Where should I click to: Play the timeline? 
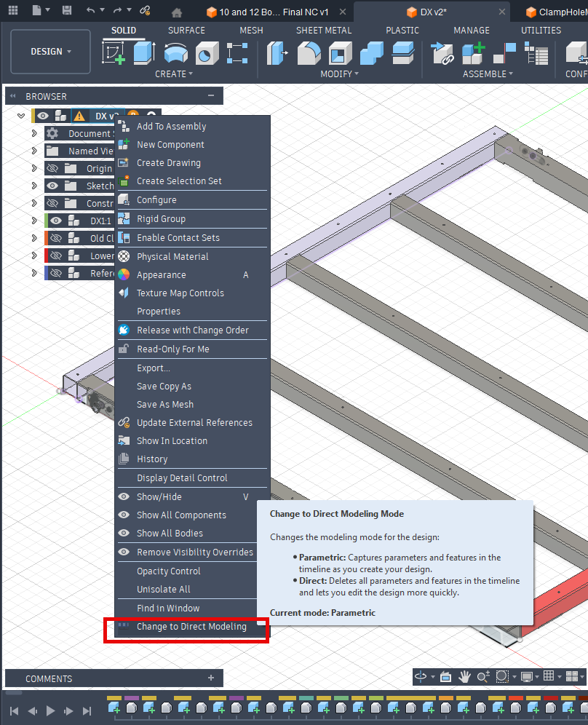point(50,710)
